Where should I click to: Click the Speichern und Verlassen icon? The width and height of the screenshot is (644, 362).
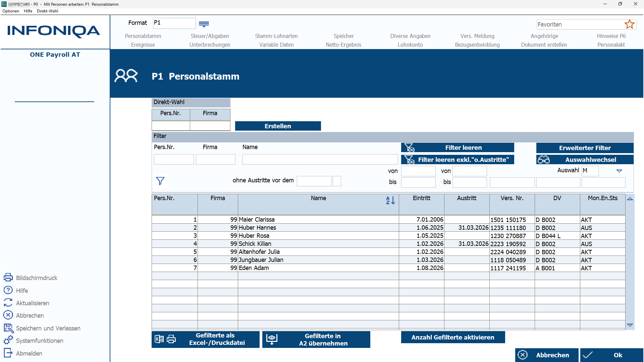(8, 328)
